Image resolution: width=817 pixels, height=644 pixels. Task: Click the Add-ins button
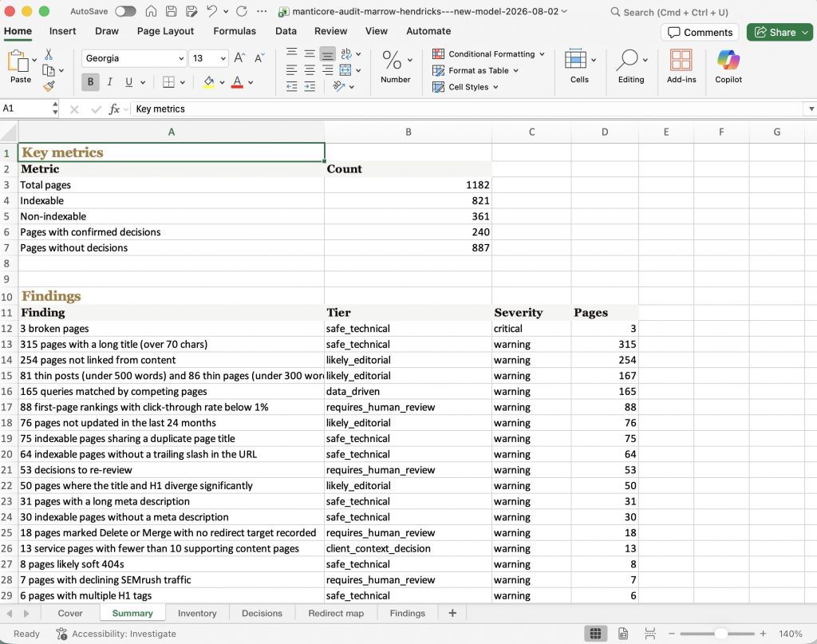681,66
